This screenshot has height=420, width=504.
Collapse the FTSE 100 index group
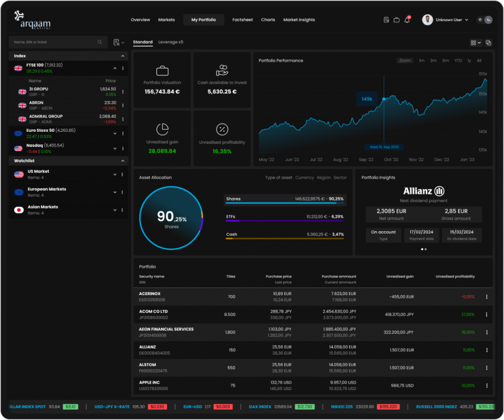point(115,68)
